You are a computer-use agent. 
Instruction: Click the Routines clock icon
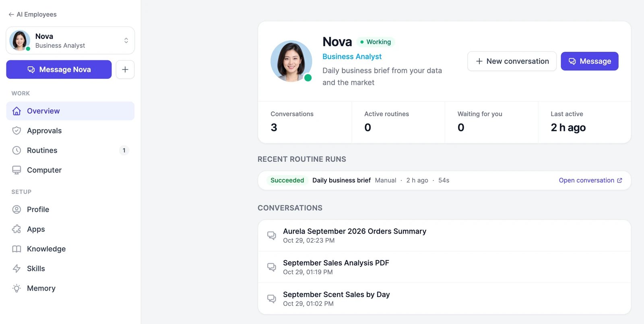coord(17,150)
